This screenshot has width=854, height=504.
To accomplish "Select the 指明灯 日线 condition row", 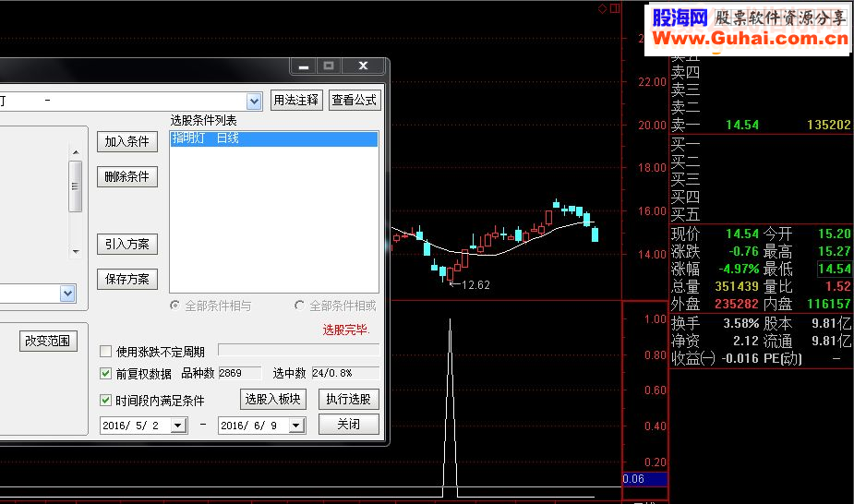I will pos(274,138).
